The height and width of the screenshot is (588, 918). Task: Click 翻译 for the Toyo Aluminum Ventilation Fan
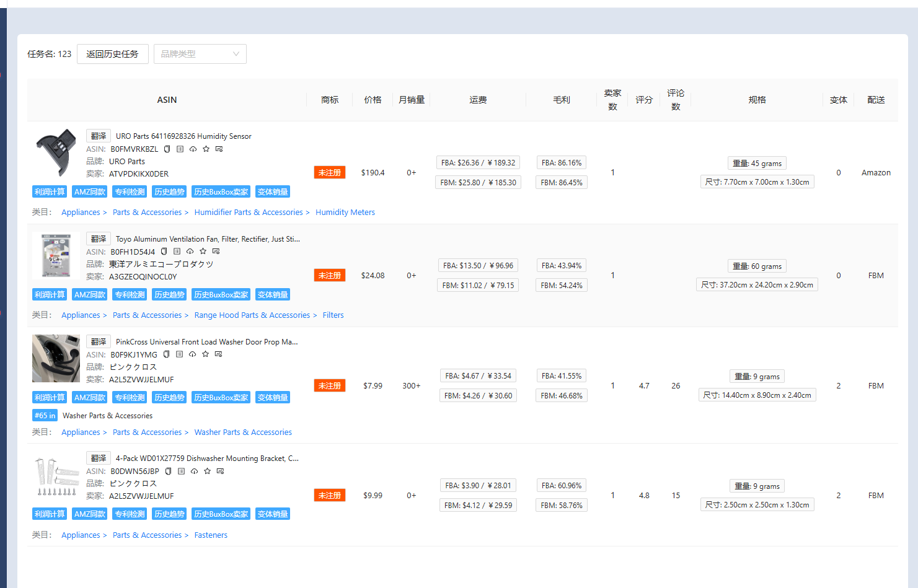click(x=99, y=239)
